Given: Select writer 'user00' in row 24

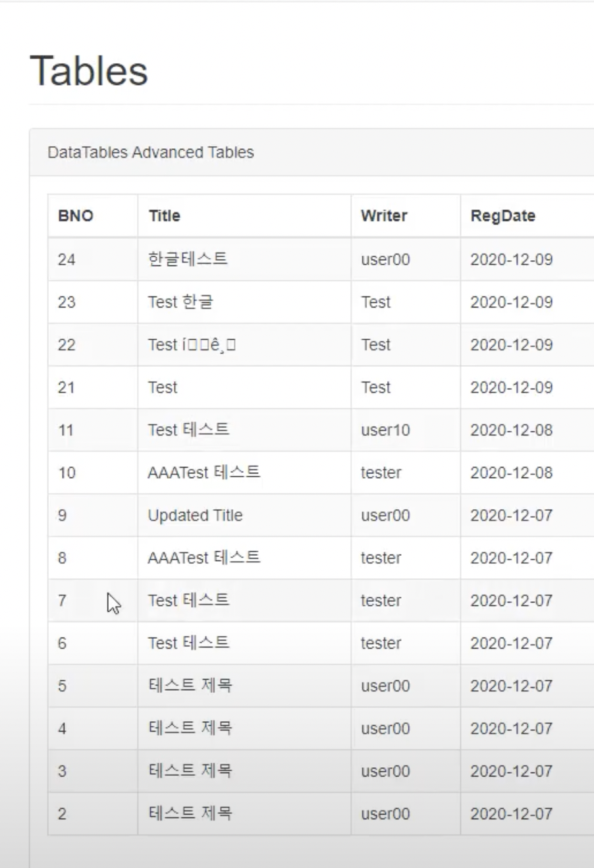Looking at the screenshot, I should (385, 259).
